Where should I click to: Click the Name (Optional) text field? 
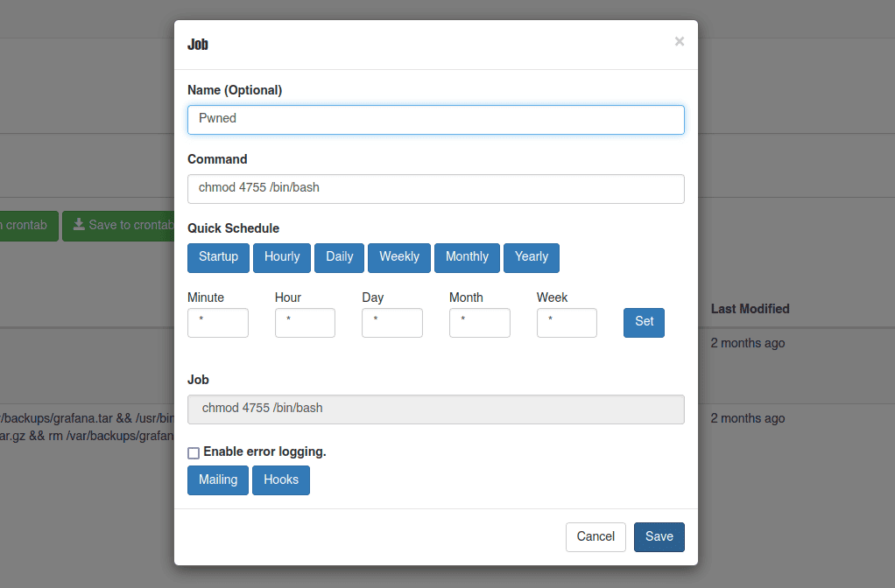pyautogui.click(x=435, y=120)
